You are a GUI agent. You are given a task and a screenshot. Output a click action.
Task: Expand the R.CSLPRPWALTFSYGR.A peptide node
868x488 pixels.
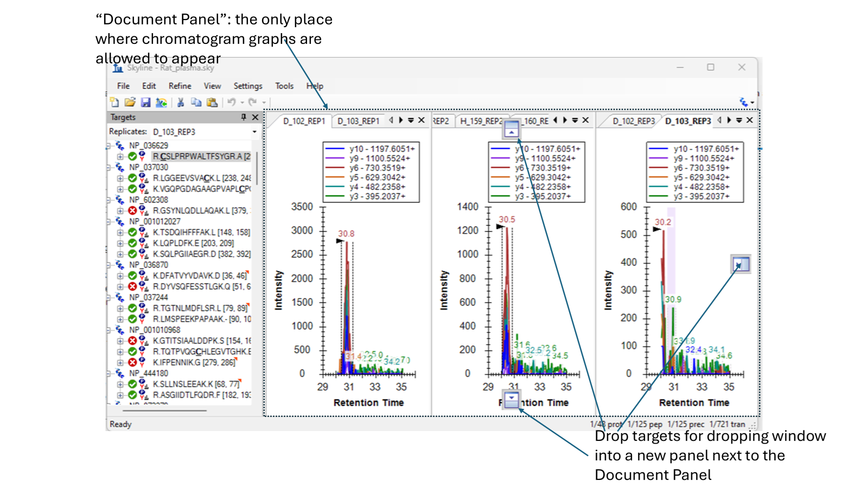click(x=120, y=156)
